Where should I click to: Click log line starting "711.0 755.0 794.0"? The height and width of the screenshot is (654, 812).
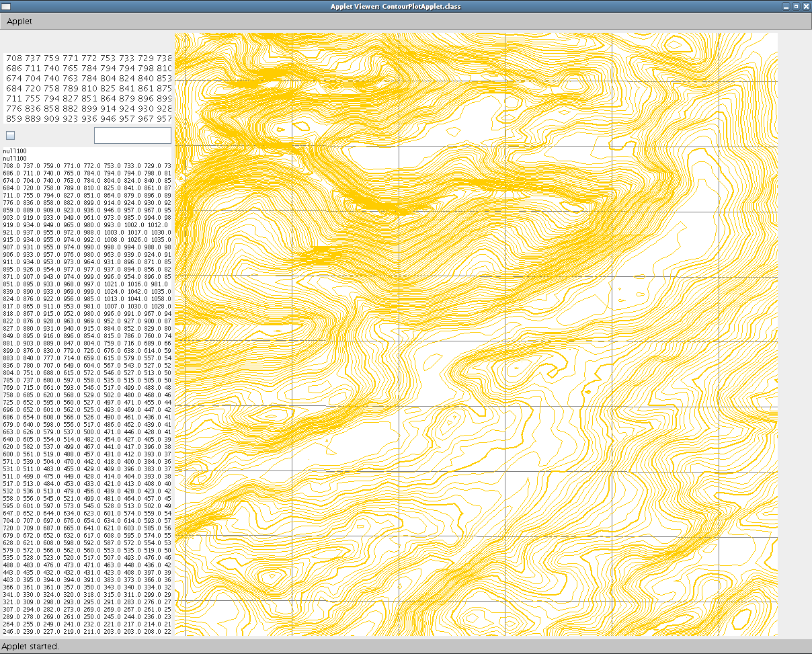(87, 195)
